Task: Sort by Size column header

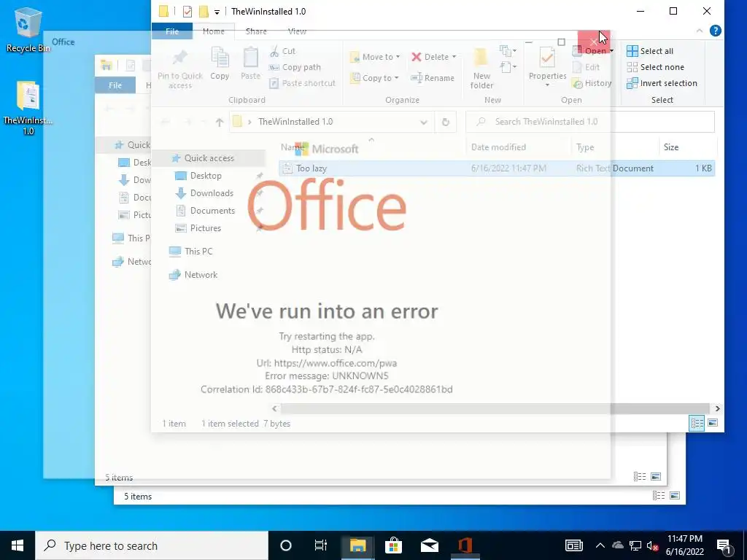Action: 671,147
